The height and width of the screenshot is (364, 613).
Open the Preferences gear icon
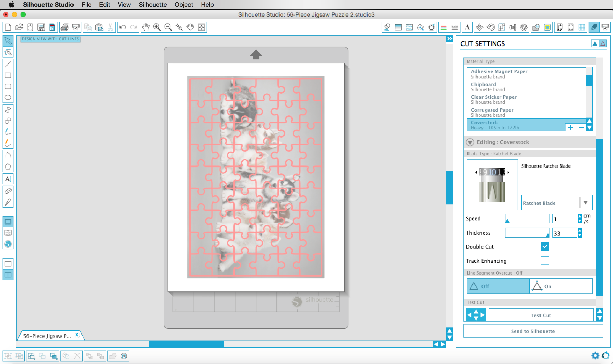click(x=595, y=356)
